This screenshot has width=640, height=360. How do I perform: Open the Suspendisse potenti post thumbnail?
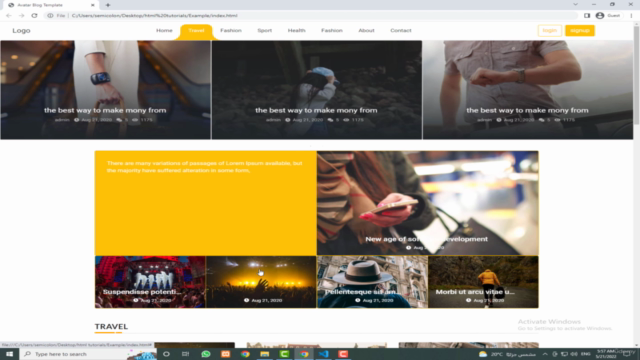[150, 282]
